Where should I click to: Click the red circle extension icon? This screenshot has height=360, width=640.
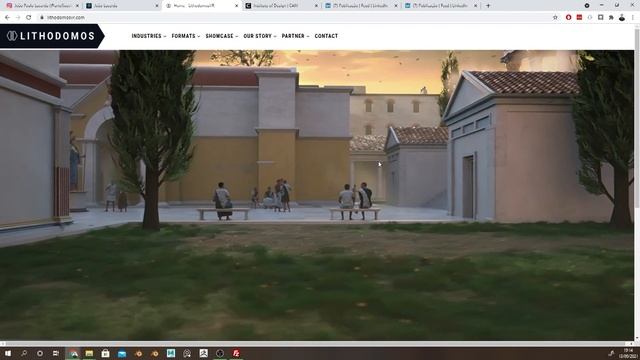[x=568, y=18]
